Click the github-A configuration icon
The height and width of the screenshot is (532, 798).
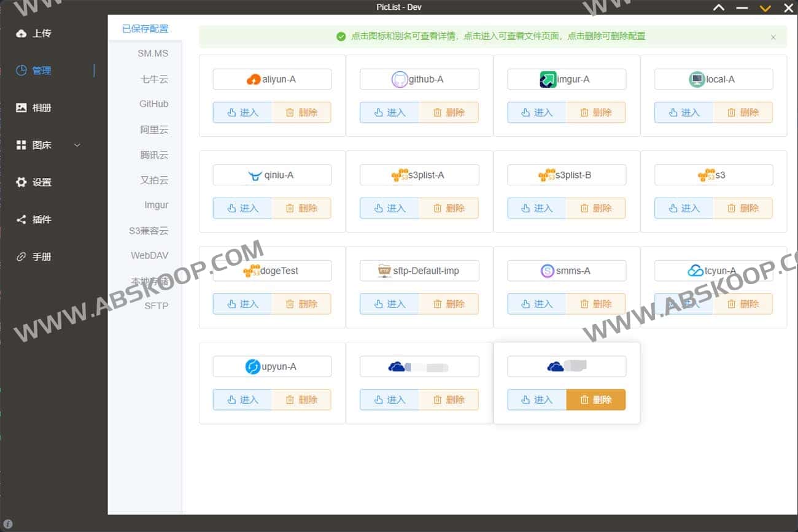click(400, 79)
